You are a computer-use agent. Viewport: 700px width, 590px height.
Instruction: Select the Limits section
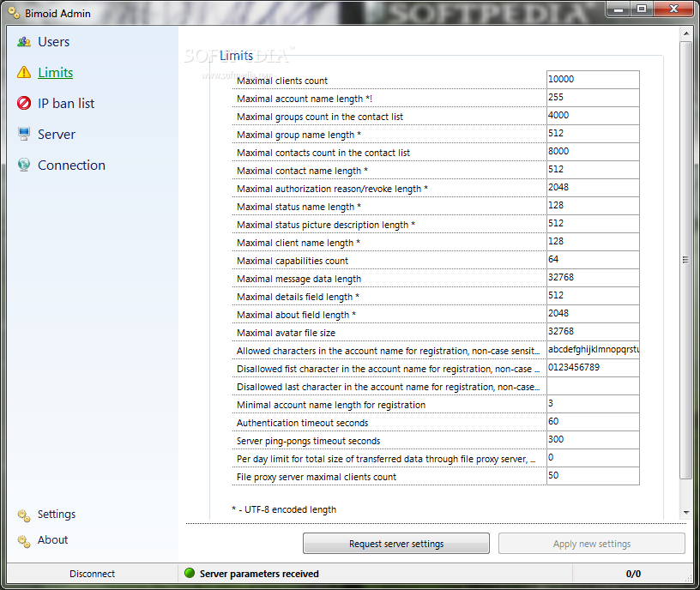pos(56,73)
